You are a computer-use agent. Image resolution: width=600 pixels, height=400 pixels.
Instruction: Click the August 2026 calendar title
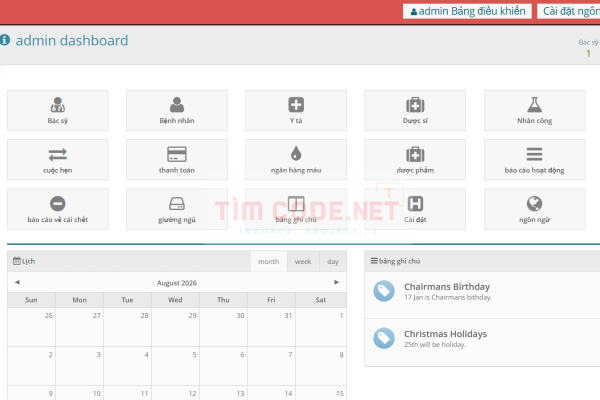pyautogui.click(x=177, y=283)
